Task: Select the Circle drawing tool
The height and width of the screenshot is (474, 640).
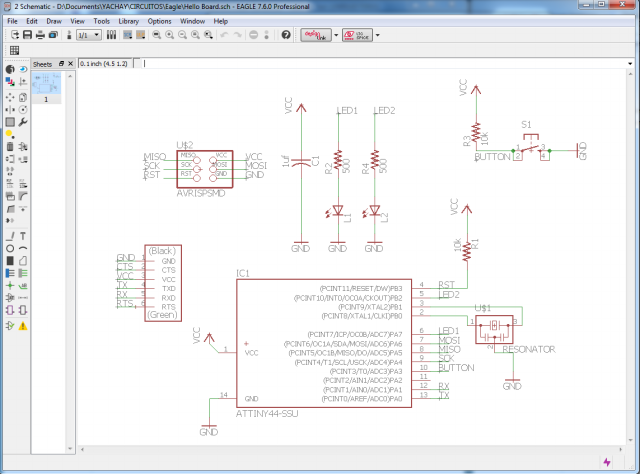Action: 10,248
